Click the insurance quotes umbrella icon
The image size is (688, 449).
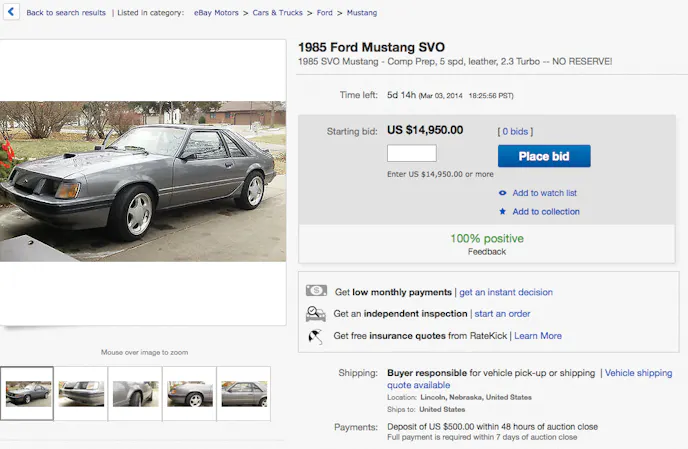316,336
